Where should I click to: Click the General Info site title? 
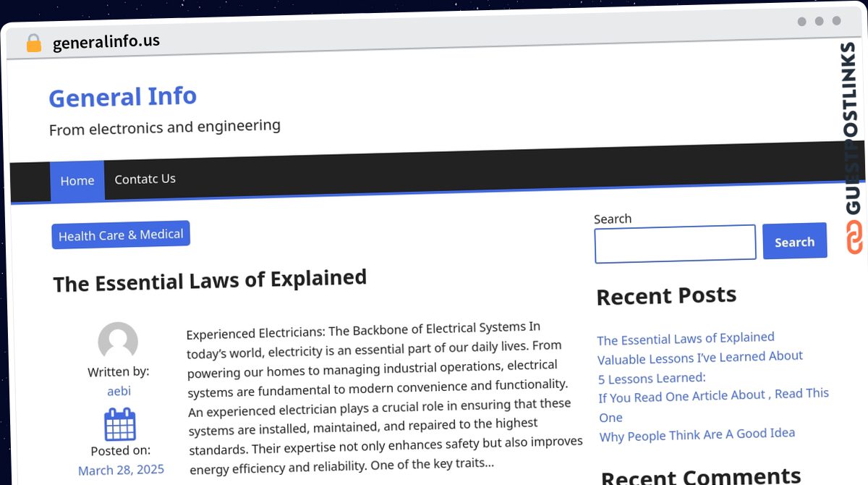(x=123, y=96)
